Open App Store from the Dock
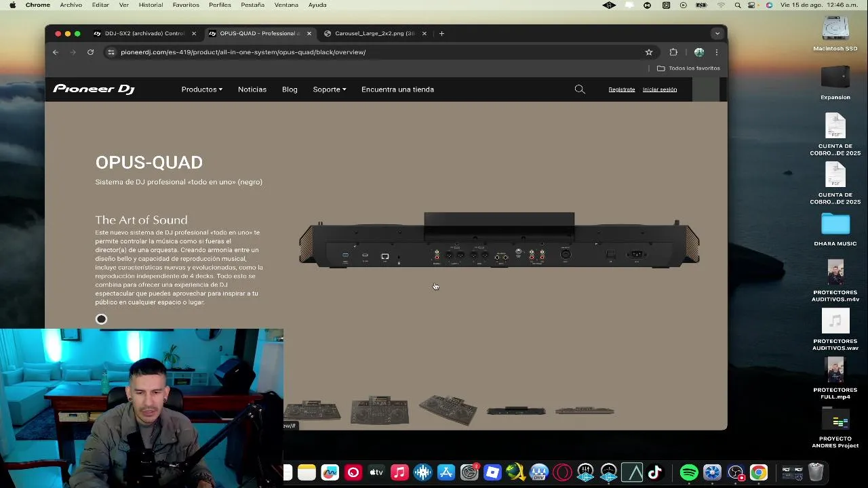 pos(446,472)
